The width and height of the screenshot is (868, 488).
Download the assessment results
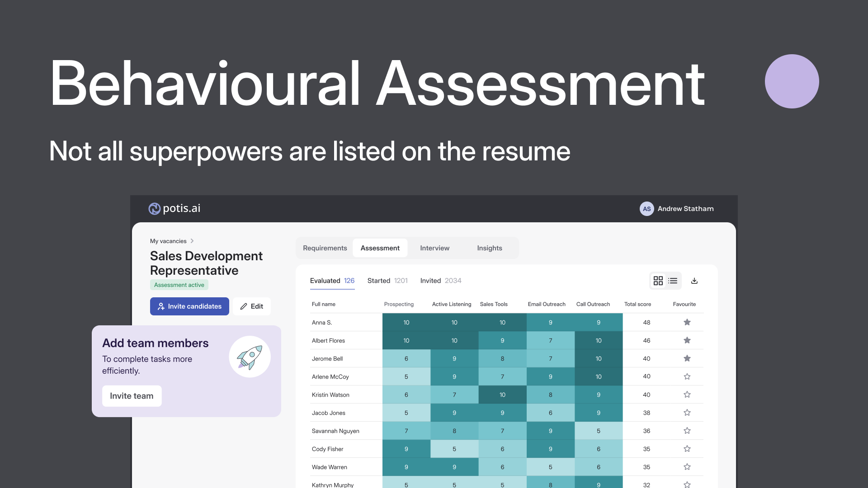(694, 281)
